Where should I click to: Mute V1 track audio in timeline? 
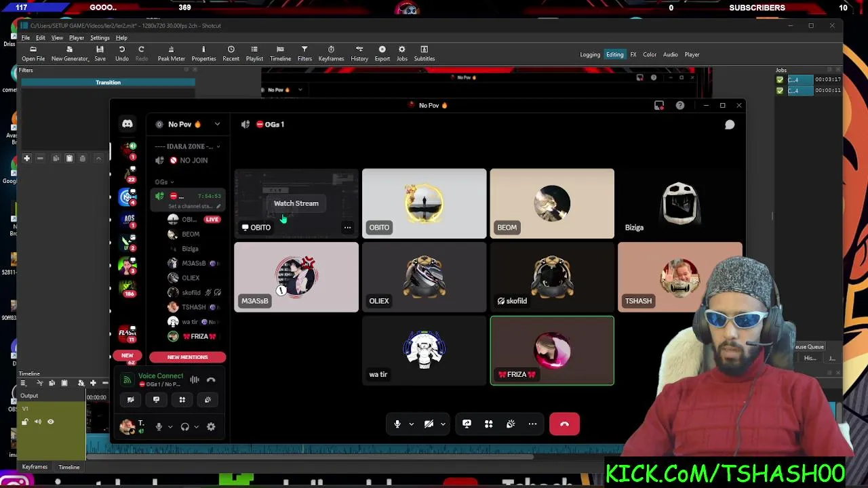[38, 422]
